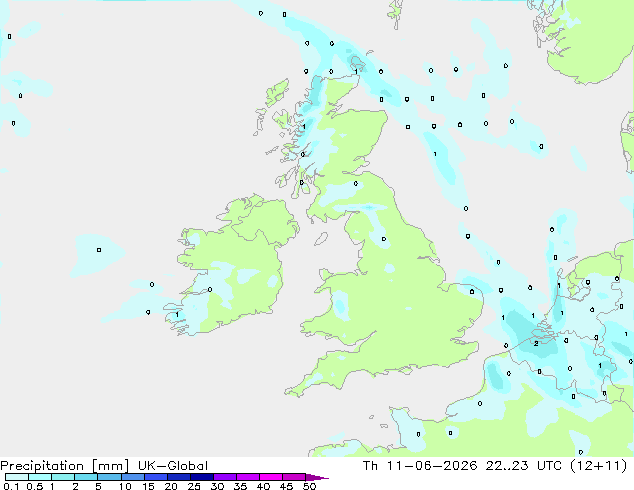This screenshot has width=634, height=490.
Task: Click the '50' legend value label
Action: 309,486
